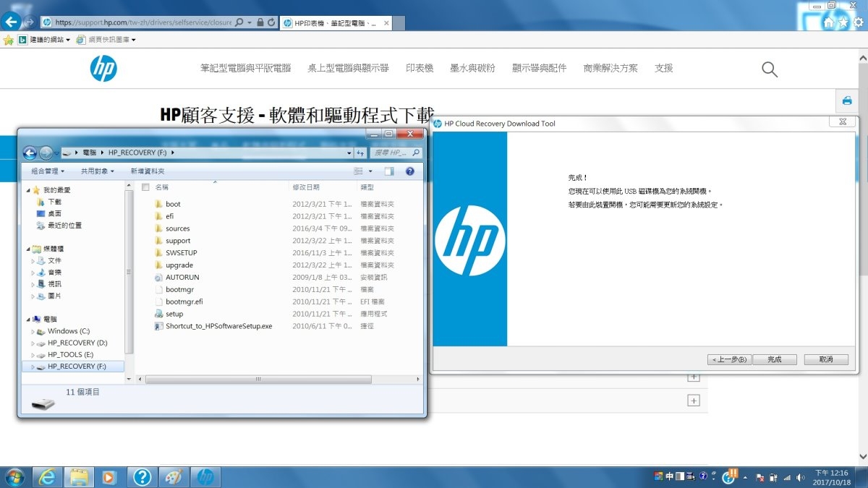The height and width of the screenshot is (488, 868).
Task: Select the sources folder
Action: [177, 228]
